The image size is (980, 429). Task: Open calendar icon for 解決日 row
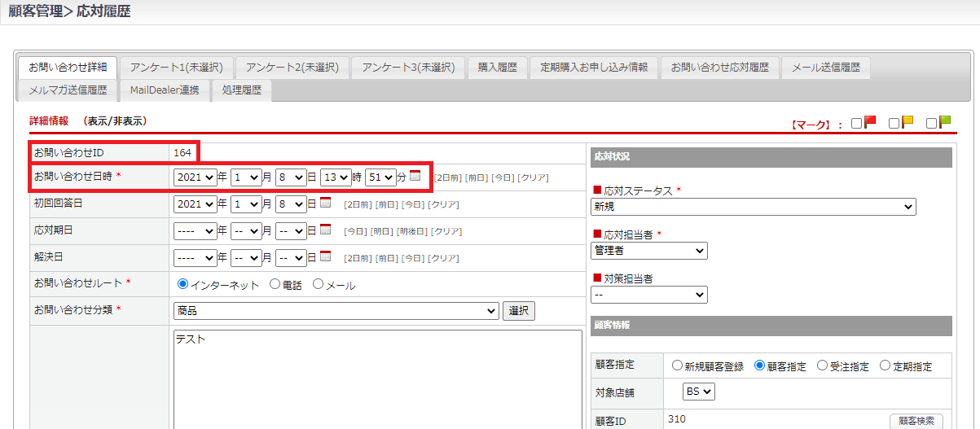pos(326,257)
